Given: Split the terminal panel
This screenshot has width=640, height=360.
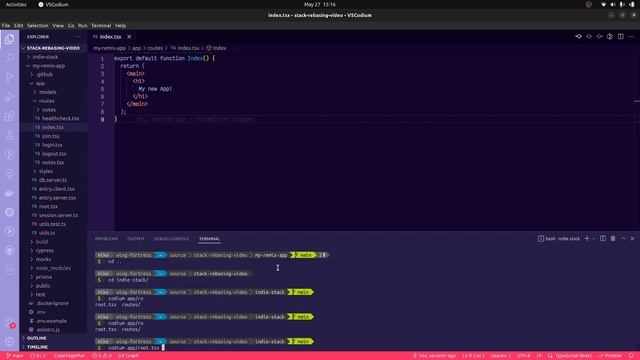Looking at the screenshot, I should [603, 238].
